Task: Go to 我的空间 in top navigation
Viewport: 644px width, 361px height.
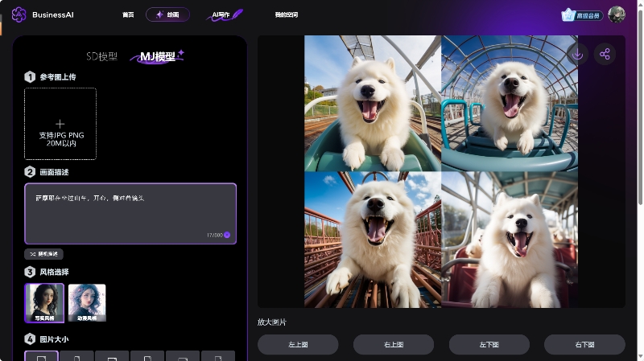Action: 286,14
